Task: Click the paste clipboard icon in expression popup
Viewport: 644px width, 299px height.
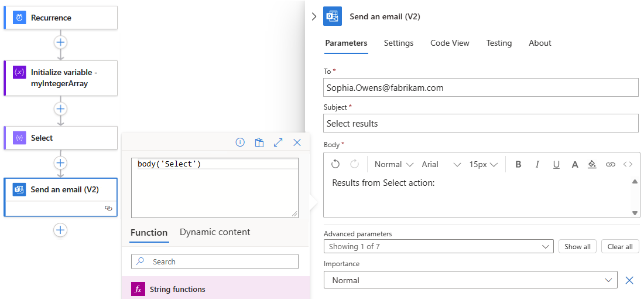Action: 259,142
